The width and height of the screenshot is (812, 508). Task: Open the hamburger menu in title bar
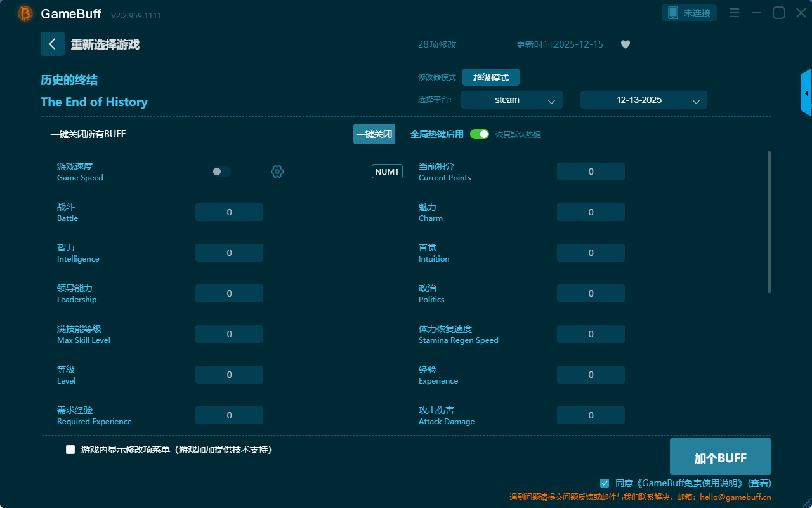click(x=734, y=13)
